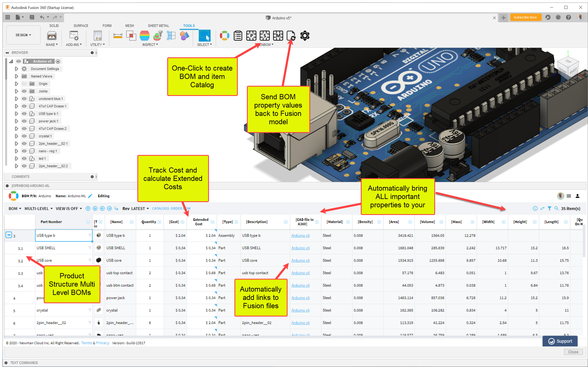Open the OpenBOM filter funnel icon
This screenshot has width=588, height=367.
tap(549, 208)
